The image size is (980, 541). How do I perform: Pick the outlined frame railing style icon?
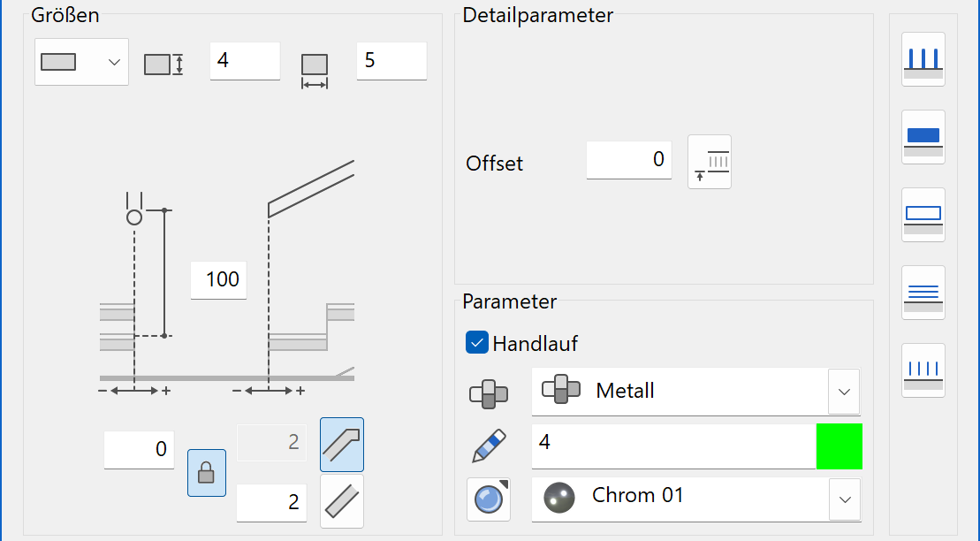pyautogui.click(x=923, y=215)
